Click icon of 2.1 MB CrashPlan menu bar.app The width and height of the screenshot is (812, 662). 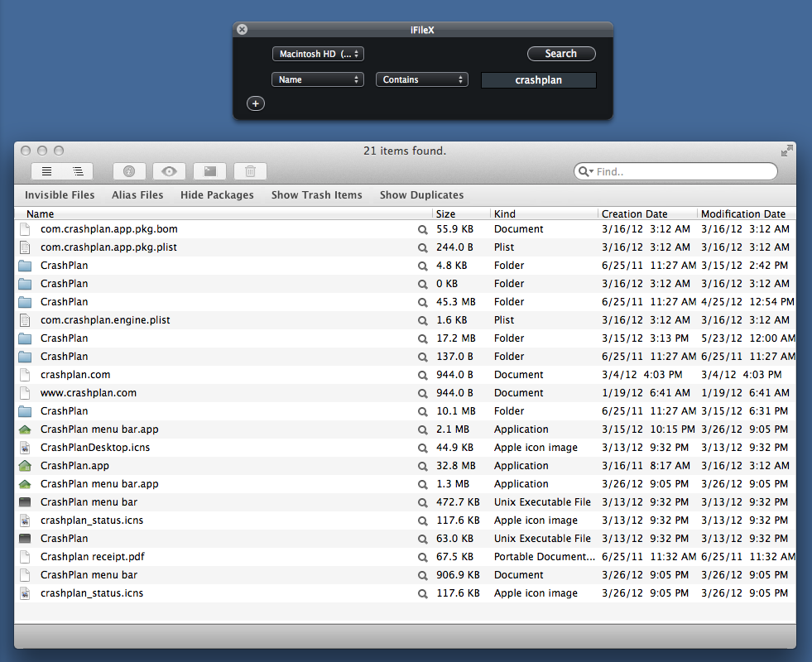[x=25, y=429]
